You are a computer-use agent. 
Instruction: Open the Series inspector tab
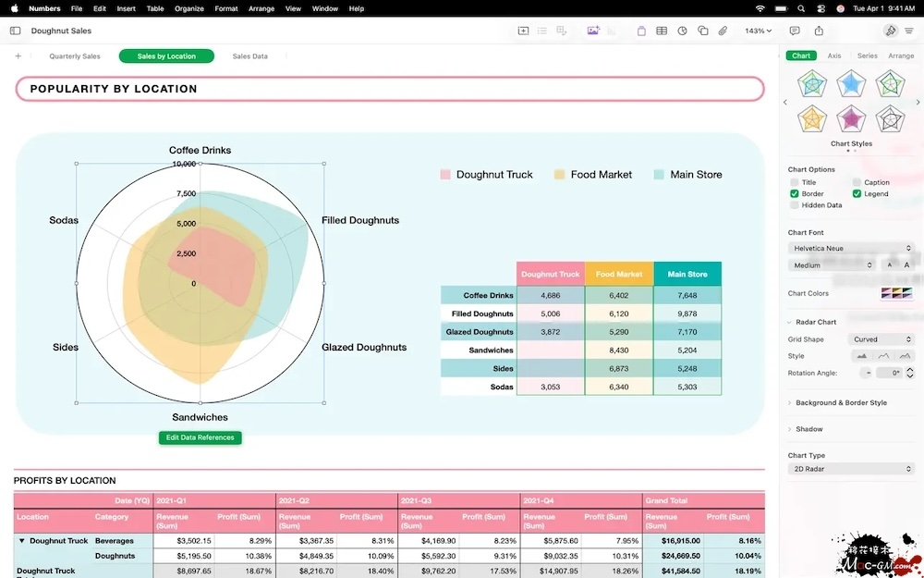pyautogui.click(x=867, y=56)
